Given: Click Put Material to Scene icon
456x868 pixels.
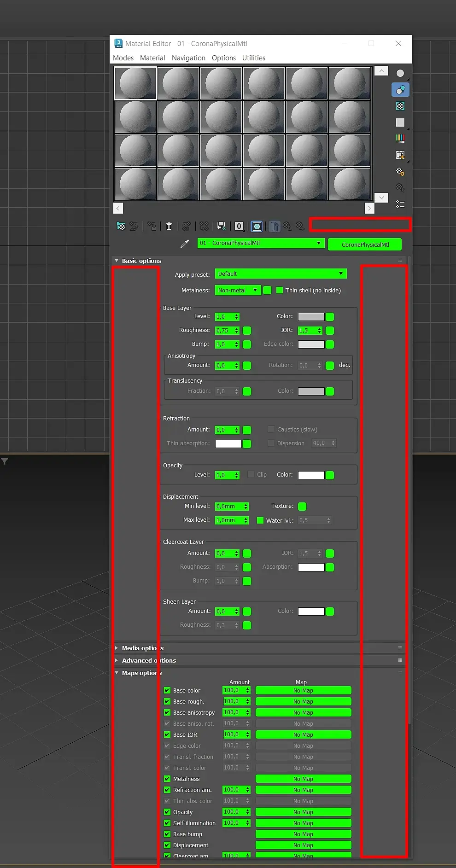Looking at the screenshot, I should [134, 226].
